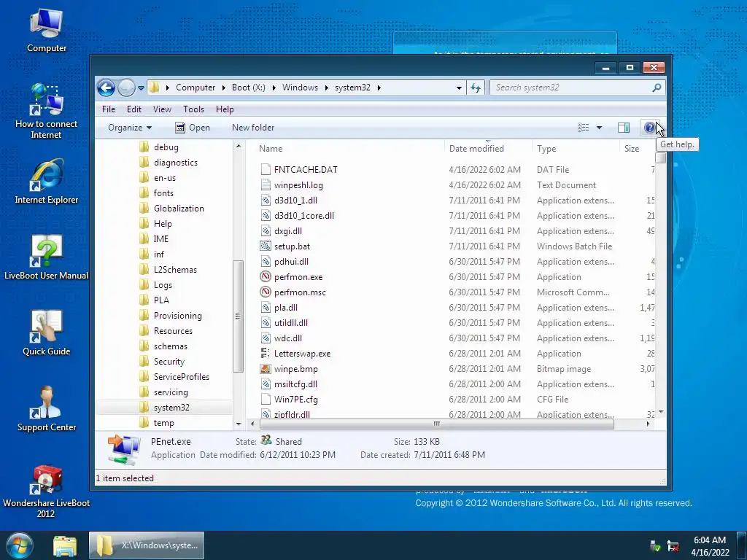
Task: Click X:\Windows\system32 taskbar button
Action: (x=147, y=545)
